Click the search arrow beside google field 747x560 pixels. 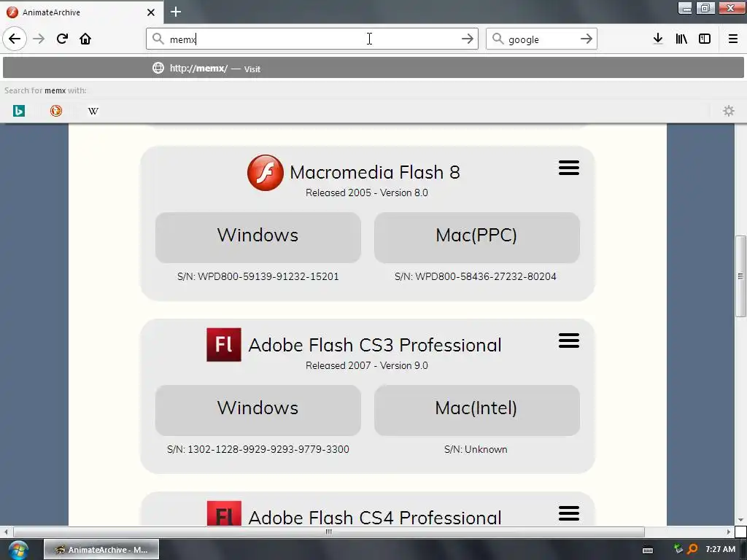[586, 39]
